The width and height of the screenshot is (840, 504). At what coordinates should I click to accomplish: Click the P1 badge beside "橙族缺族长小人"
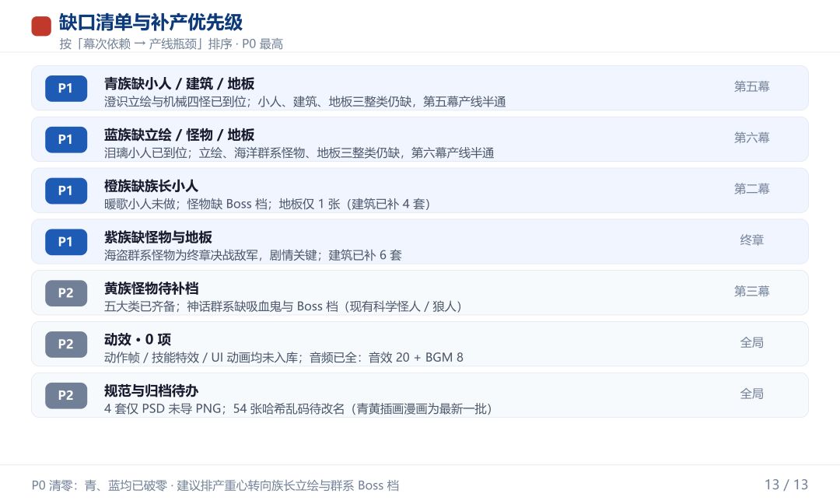click(66, 191)
